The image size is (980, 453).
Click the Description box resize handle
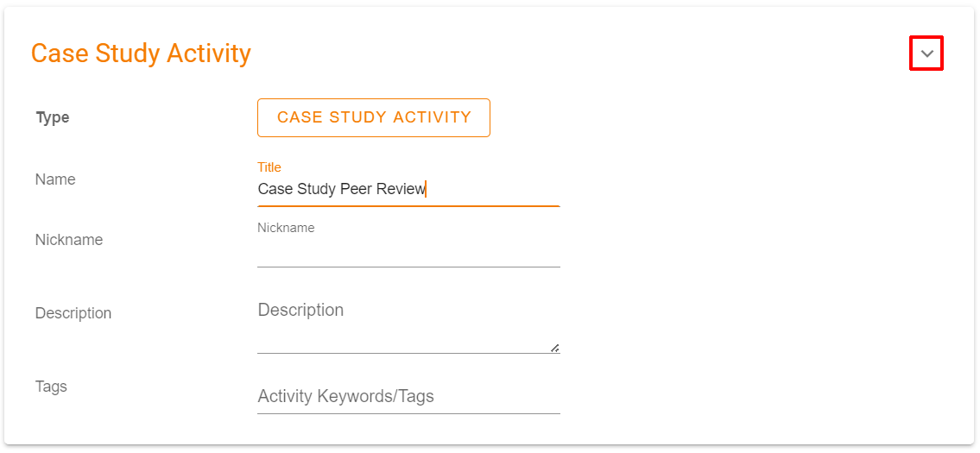coord(554,348)
